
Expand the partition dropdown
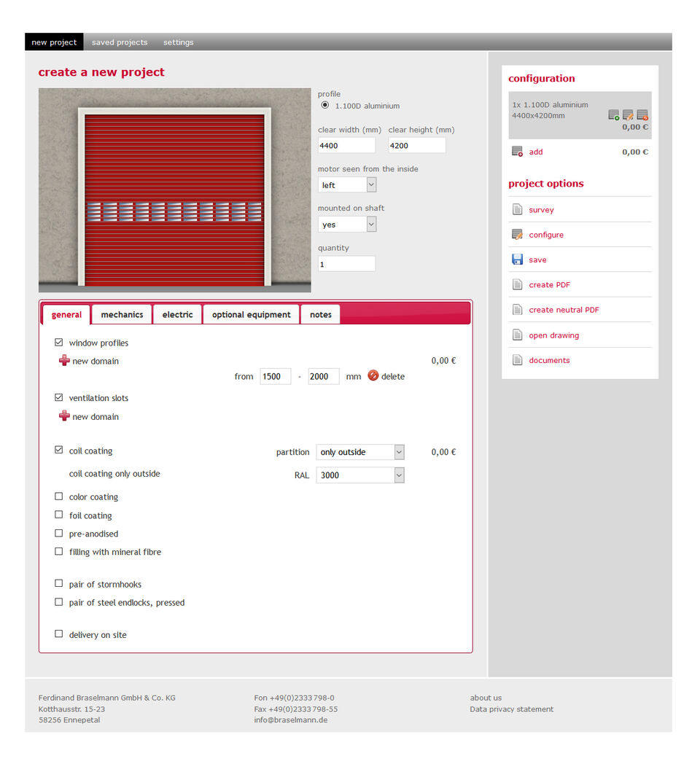point(360,452)
